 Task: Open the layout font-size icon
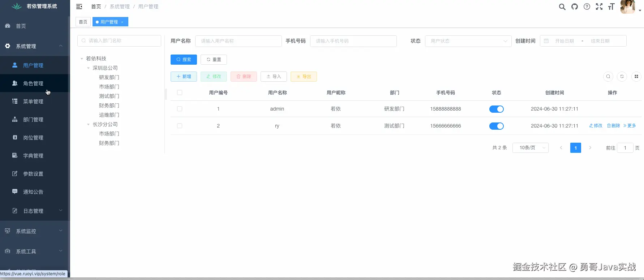[x=611, y=7]
